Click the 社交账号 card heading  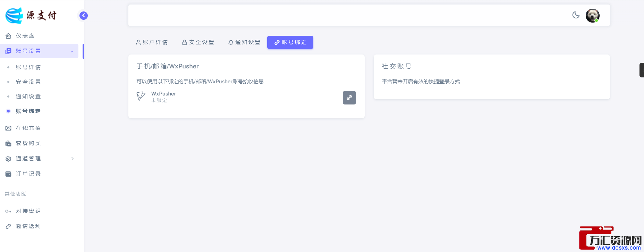pyautogui.click(x=397, y=66)
